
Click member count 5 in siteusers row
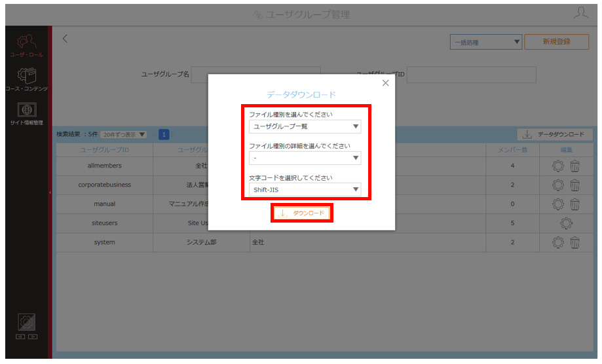pos(512,223)
